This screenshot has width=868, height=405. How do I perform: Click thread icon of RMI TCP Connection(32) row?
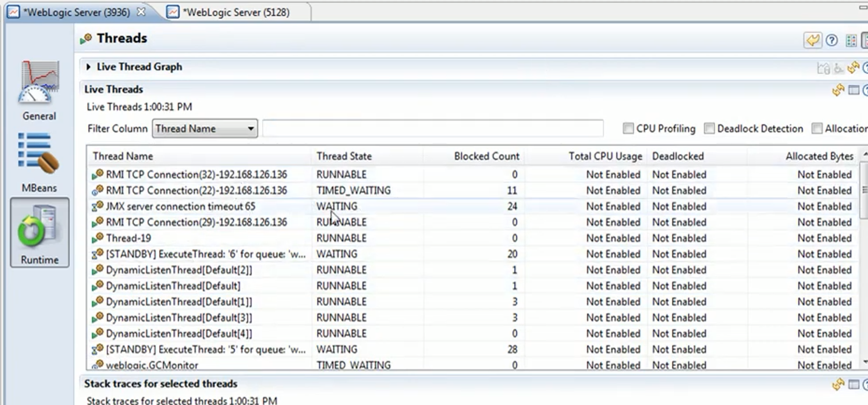[97, 174]
